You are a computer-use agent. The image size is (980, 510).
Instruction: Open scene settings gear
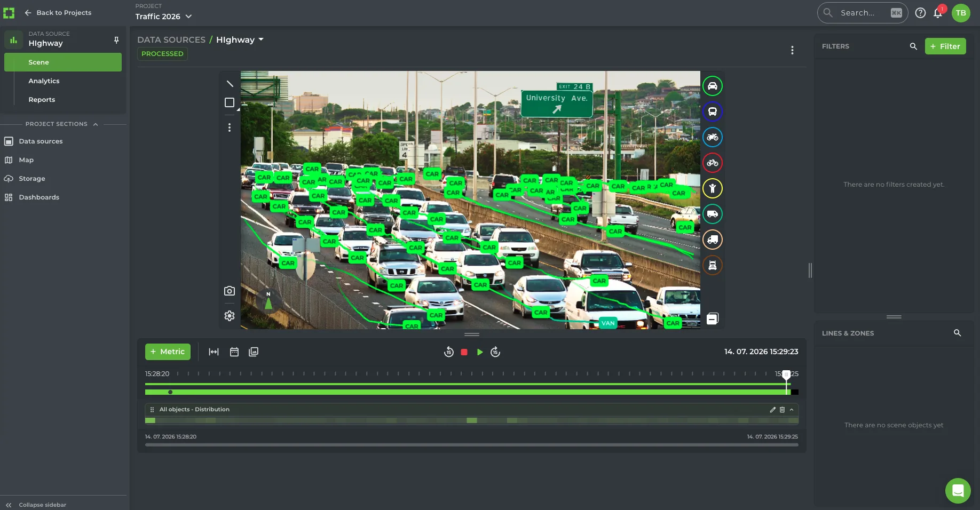pos(230,316)
